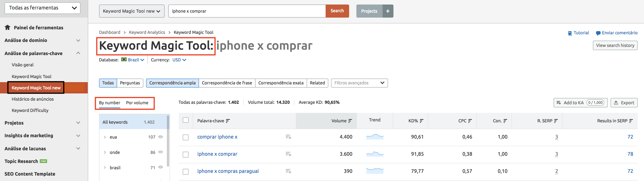Sort by KD% column icon
Screen dimensions: 644x181
[x=421, y=121]
